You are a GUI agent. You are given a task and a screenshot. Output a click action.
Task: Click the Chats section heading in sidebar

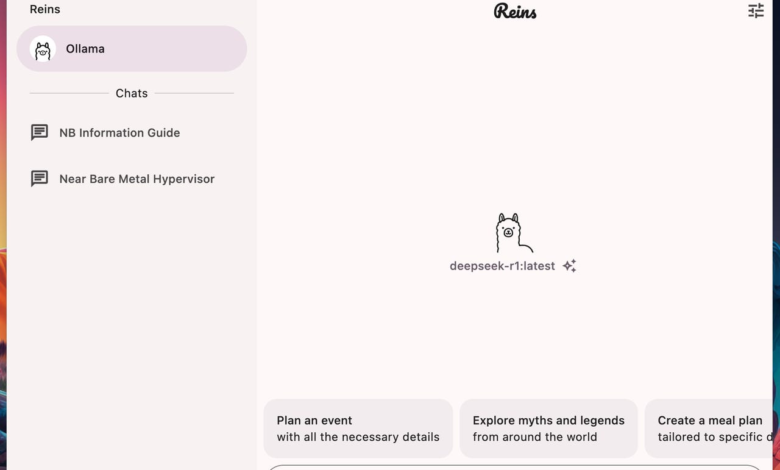coord(131,93)
